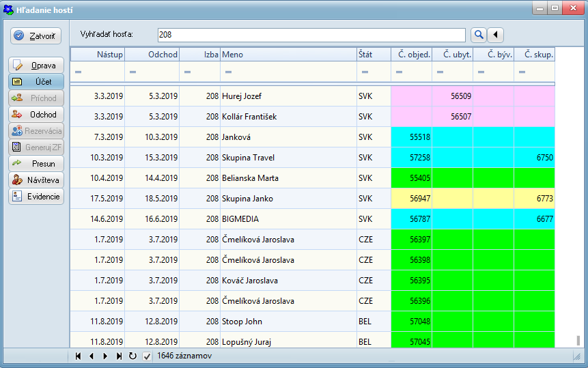The image size is (588, 368).
Task: Jump to last record navigation arrow
Action: pyautogui.click(x=119, y=356)
